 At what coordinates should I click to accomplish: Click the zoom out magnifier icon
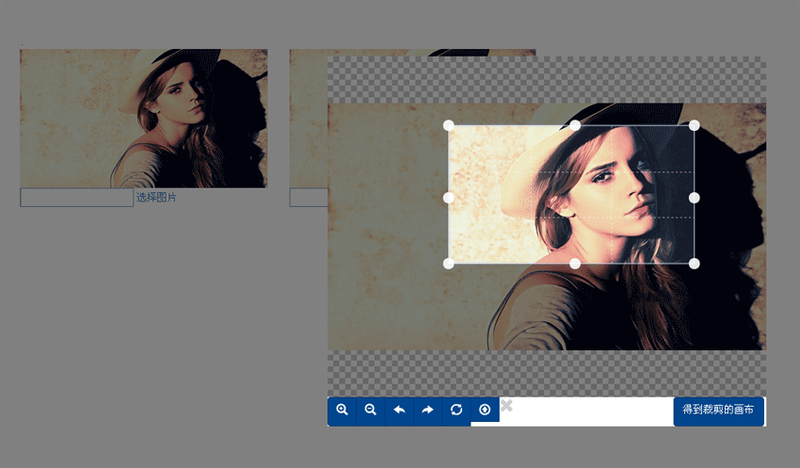371,410
